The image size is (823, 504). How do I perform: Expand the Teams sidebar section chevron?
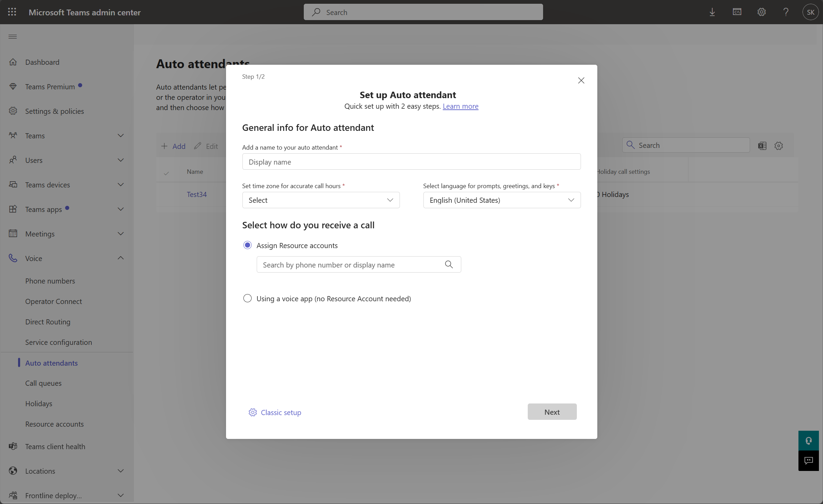121,136
